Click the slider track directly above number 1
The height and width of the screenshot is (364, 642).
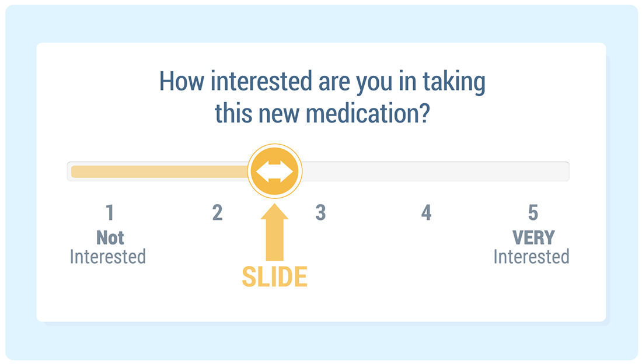[x=110, y=171]
